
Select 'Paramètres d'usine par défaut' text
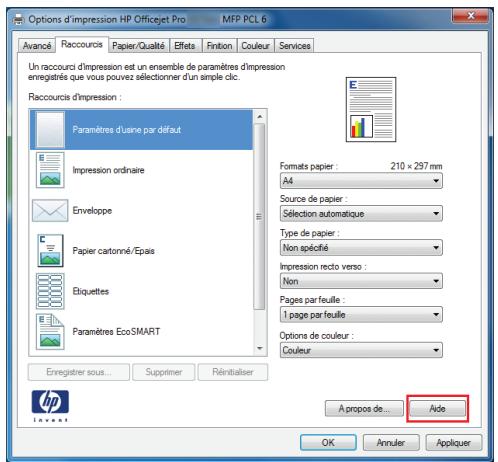[x=127, y=130]
